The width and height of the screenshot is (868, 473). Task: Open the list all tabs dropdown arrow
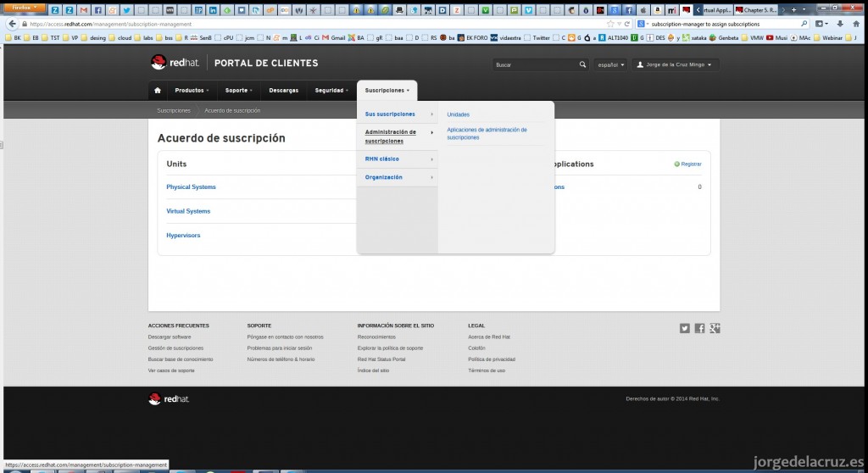(804, 10)
